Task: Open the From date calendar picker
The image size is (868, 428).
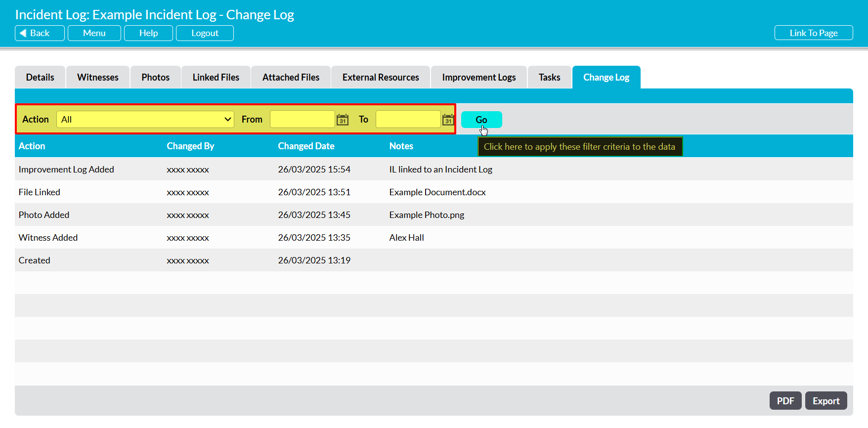Action: click(x=343, y=120)
